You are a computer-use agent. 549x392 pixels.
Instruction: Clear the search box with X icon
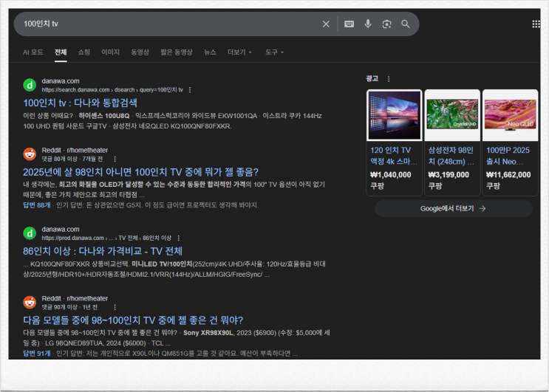click(326, 24)
